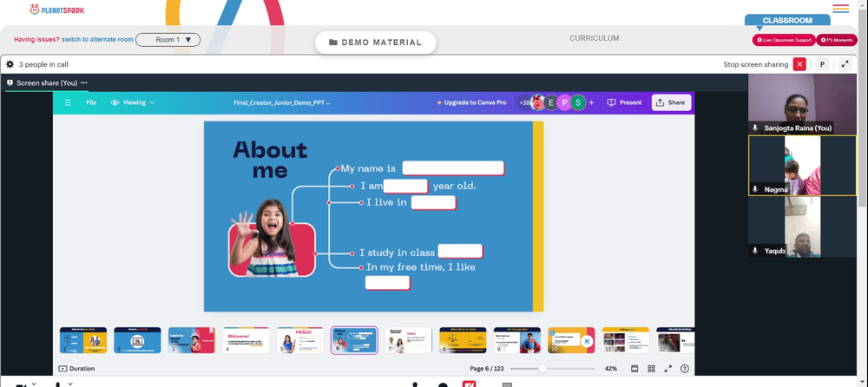This screenshot has height=387, width=868.
Task: Click the Canva Share button
Action: coord(671,102)
